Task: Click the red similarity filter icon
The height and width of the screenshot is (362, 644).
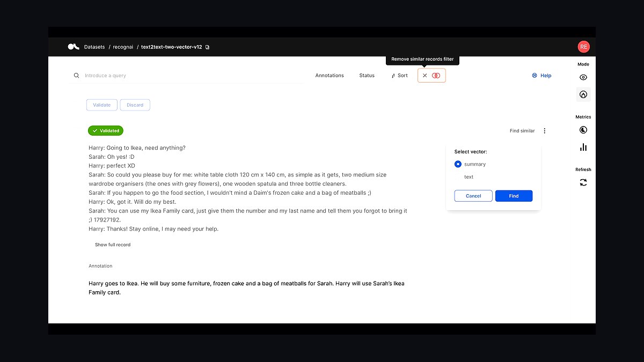Action: coord(436,76)
